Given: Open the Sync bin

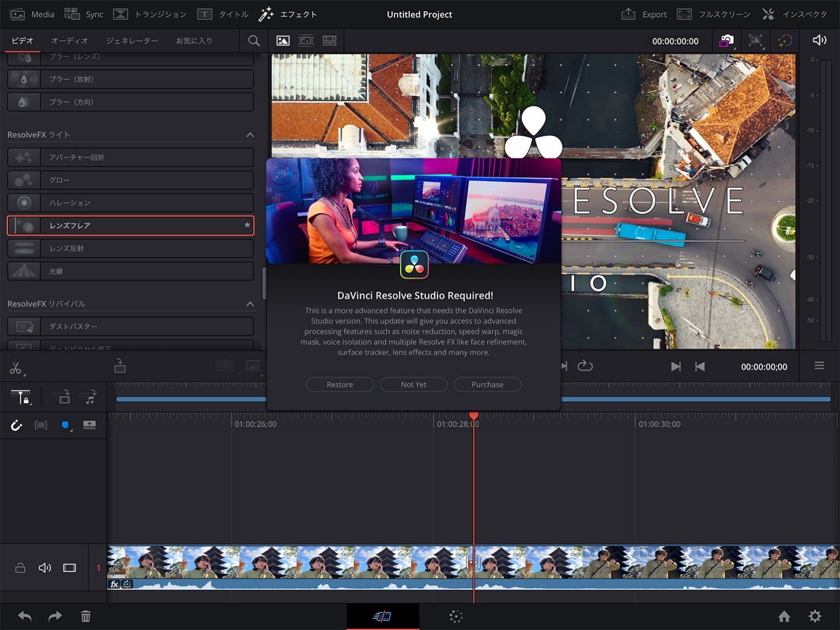Looking at the screenshot, I should pos(84,14).
